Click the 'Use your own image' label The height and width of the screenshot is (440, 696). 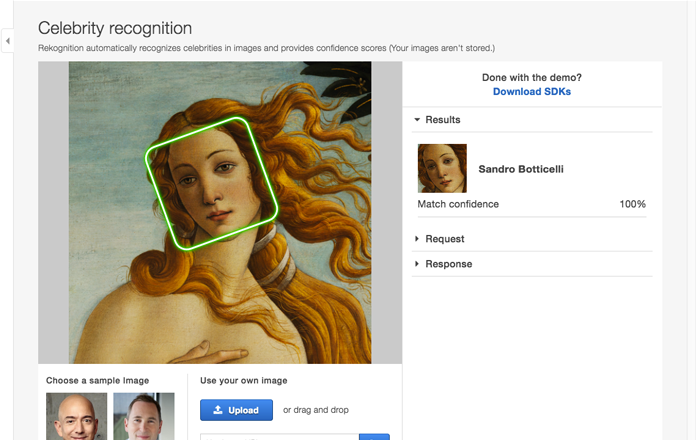(244, 381)
